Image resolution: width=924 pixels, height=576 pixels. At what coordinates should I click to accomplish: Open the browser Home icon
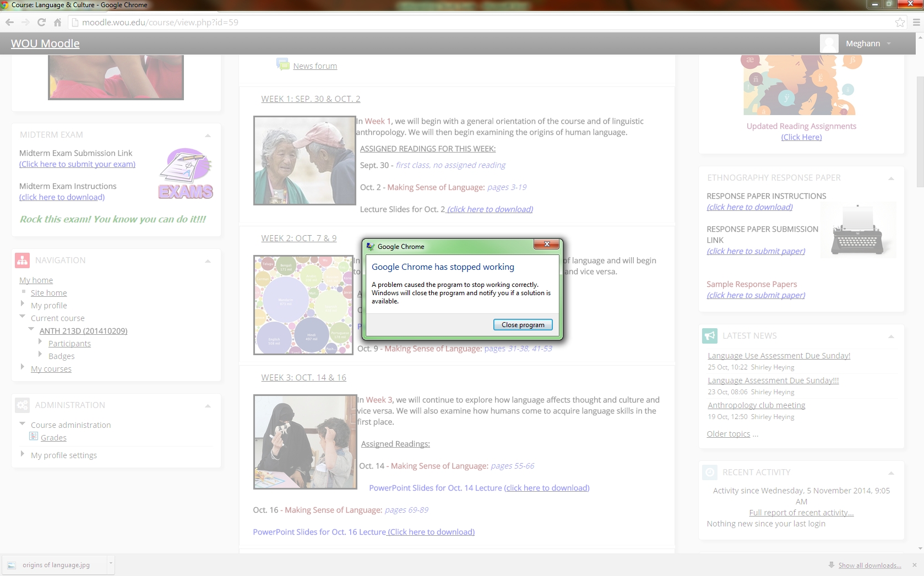coord(57,23)
